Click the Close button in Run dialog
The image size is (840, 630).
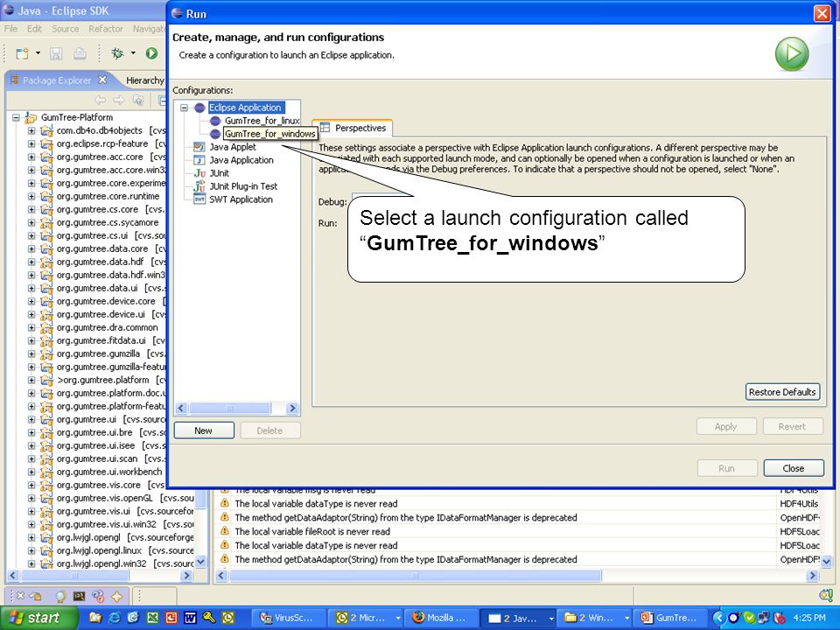794,468
